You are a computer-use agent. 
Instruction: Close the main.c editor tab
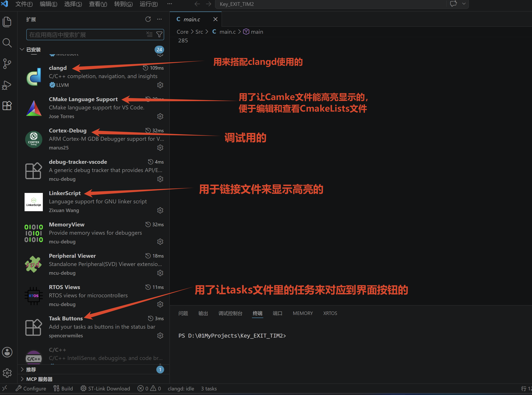click(215, 19)
